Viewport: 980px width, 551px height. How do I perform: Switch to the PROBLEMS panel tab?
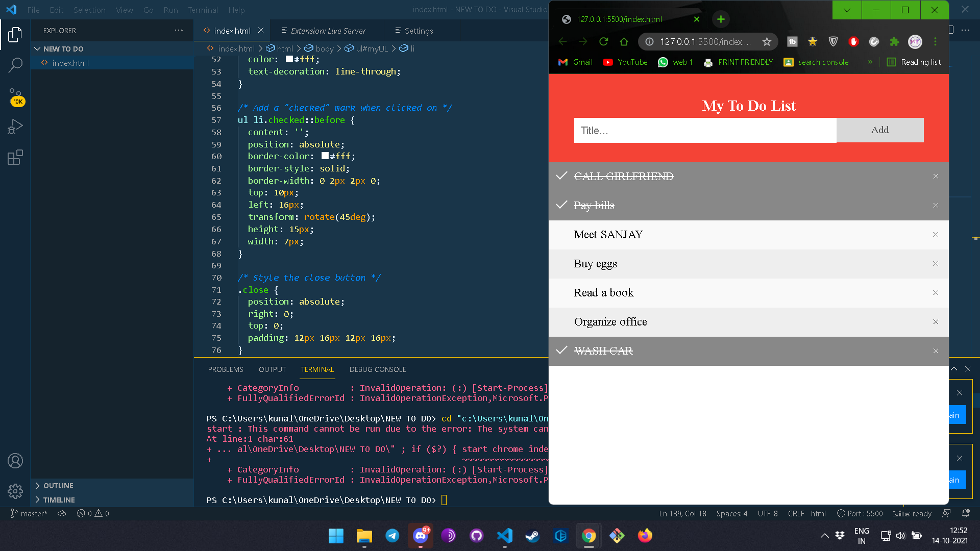click(x=226, y=369)
